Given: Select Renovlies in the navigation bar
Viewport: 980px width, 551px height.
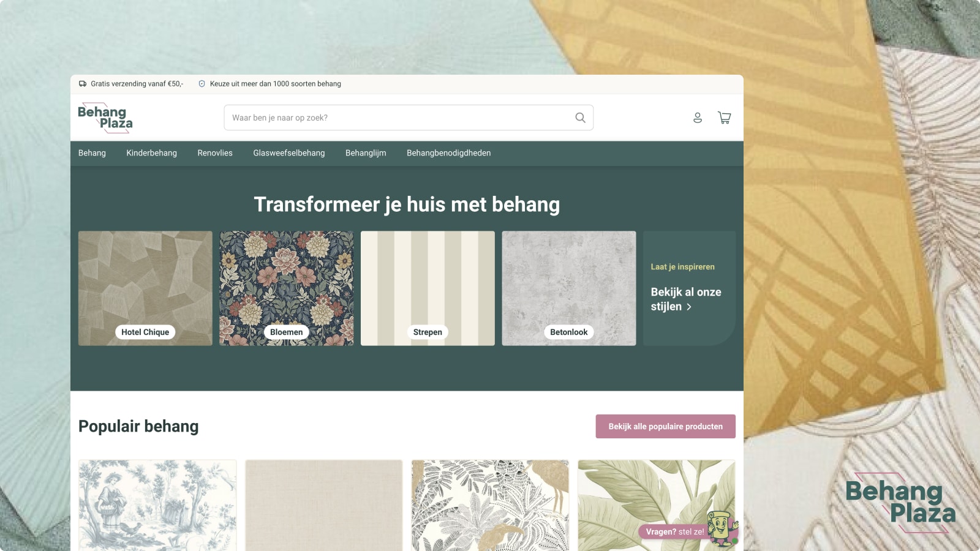Looking at the screenshot, I should click(215, 153).
